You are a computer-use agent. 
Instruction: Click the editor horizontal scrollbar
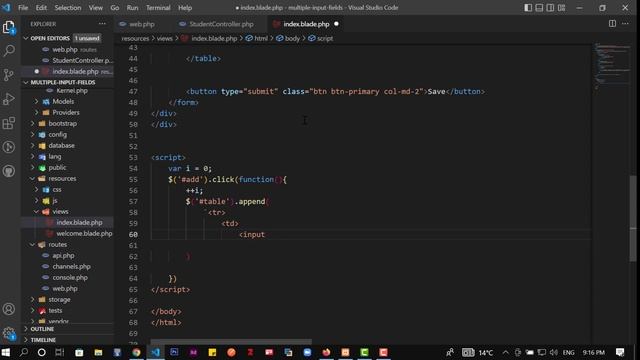pos(231,341)
